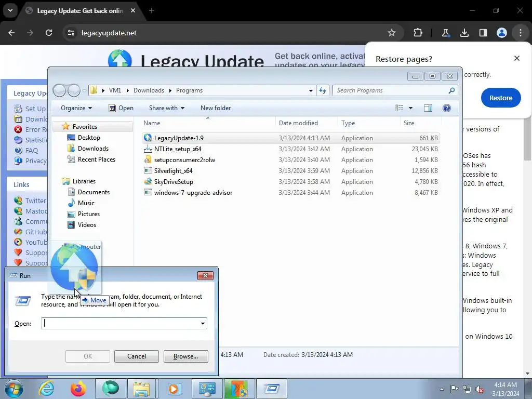This screenshot has width=532, height=399.
Task: Click the Chrome back arrow
Action: pos(11,33)
